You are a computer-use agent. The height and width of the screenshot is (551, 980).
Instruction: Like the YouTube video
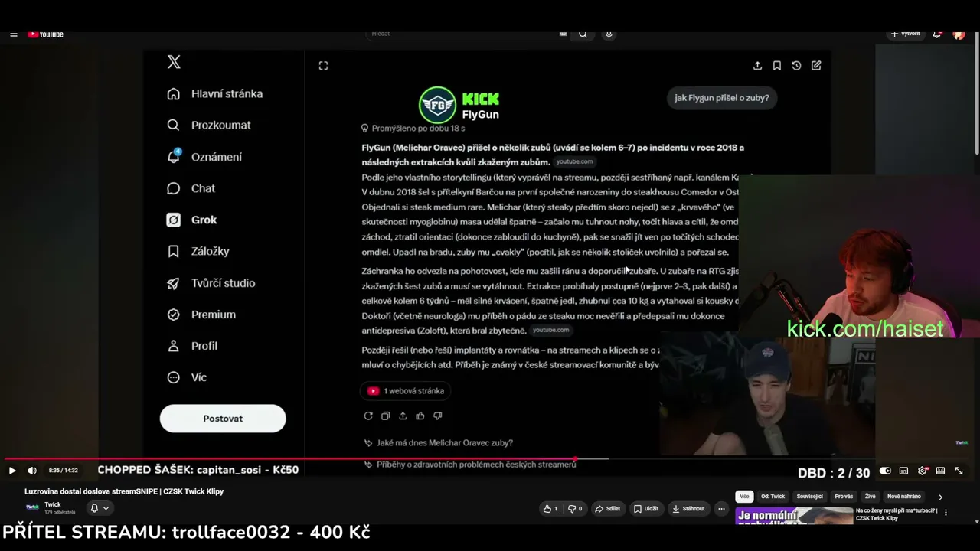(550, 508)
